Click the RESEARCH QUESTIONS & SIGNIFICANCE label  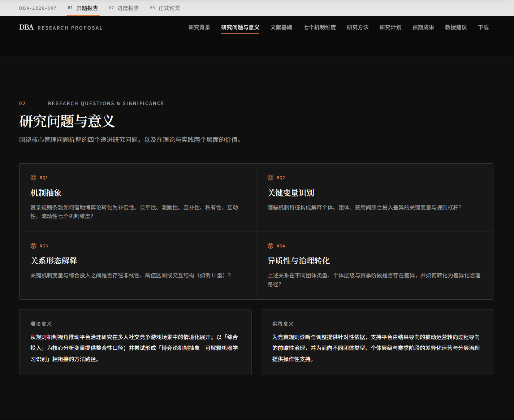[106, 104]
